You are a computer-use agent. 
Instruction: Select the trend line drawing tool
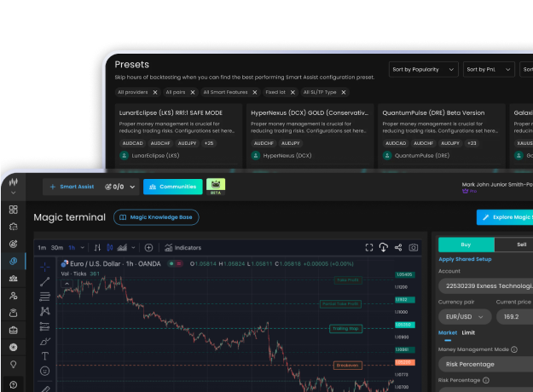(45, 281)
